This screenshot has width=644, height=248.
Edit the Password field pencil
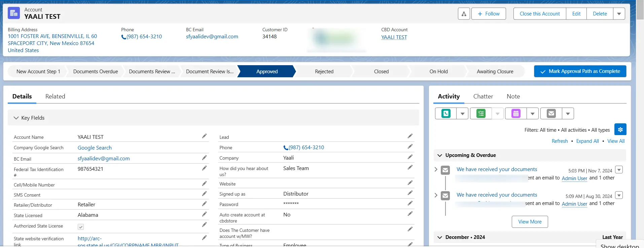[x=410, y=203]
